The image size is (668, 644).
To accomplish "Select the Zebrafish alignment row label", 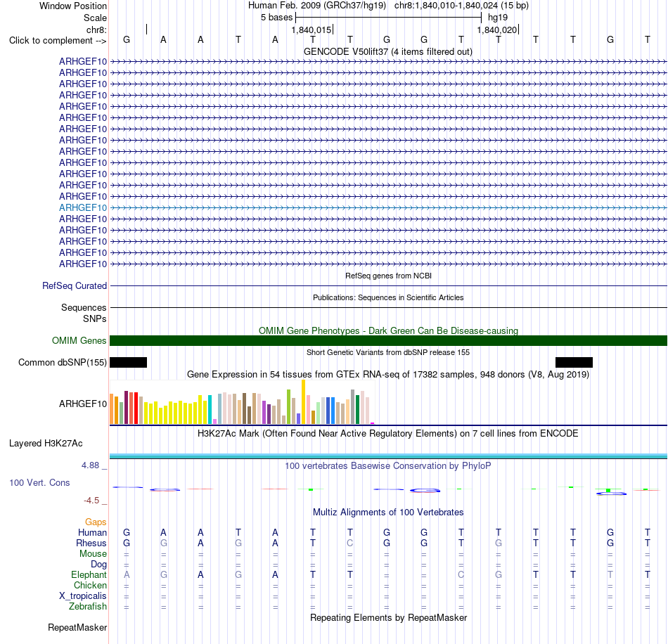I will 88,606.
